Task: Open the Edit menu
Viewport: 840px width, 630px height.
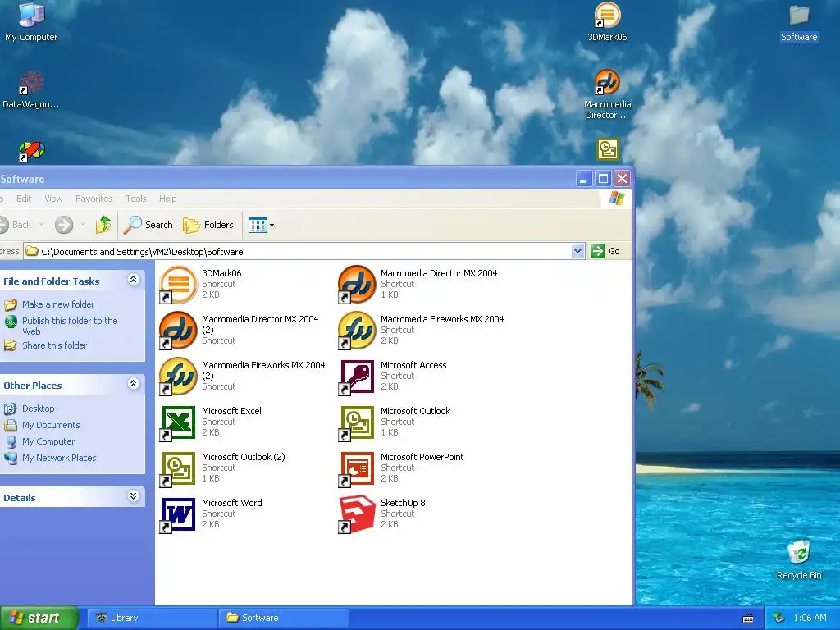Action: click(x=24, y=199)
